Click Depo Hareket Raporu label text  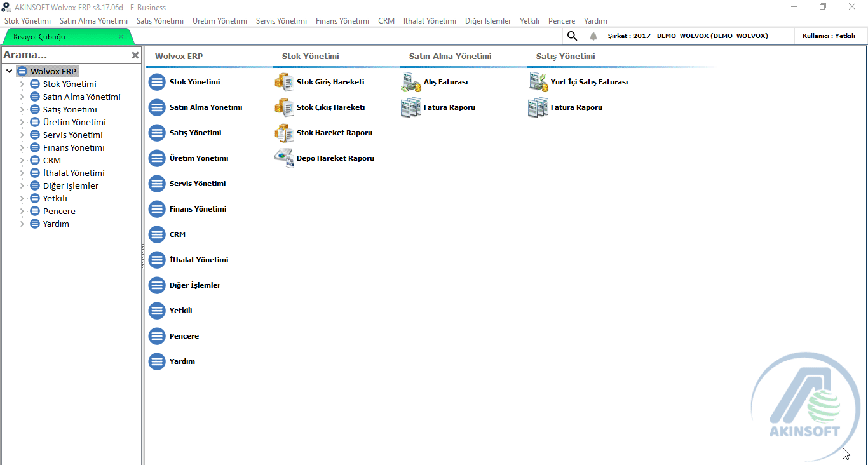tap(336, 158)
